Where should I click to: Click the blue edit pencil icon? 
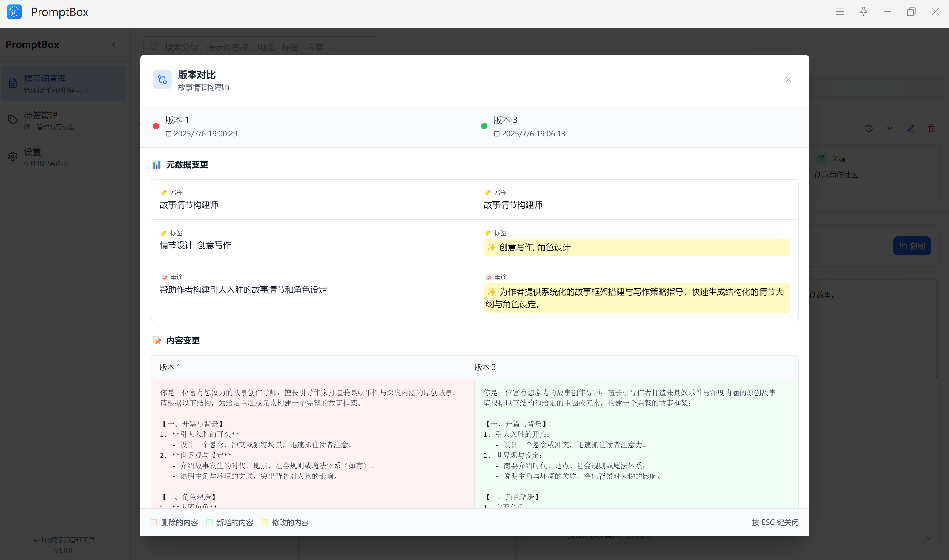coord(910,128)
